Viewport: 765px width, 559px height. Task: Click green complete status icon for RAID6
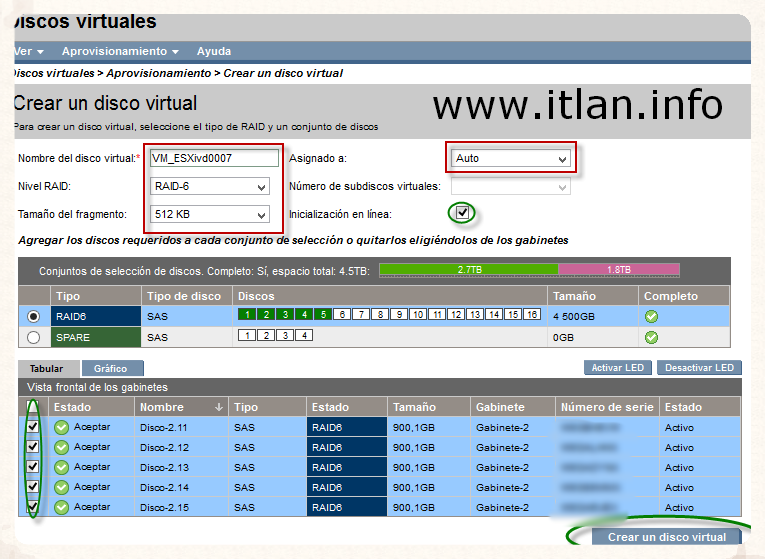(x=651, y=316)
